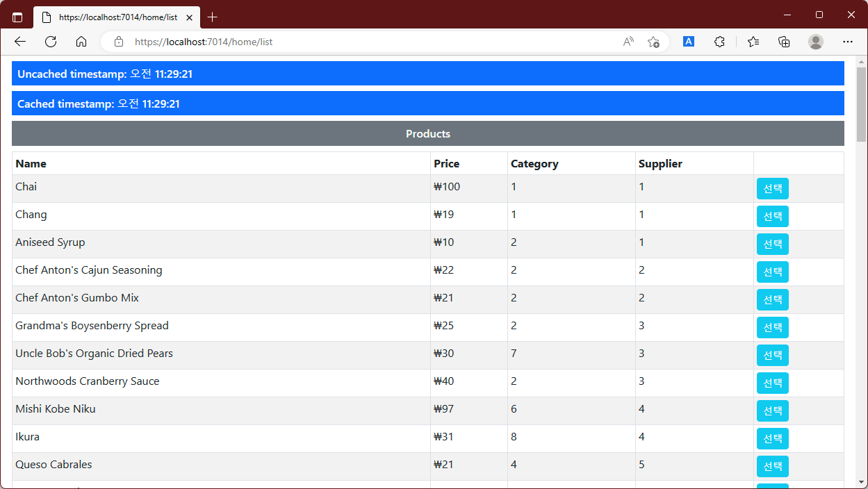Viewport: 868px width, 489px height.
Task: View site information lock icon
Action: point(119,42)
